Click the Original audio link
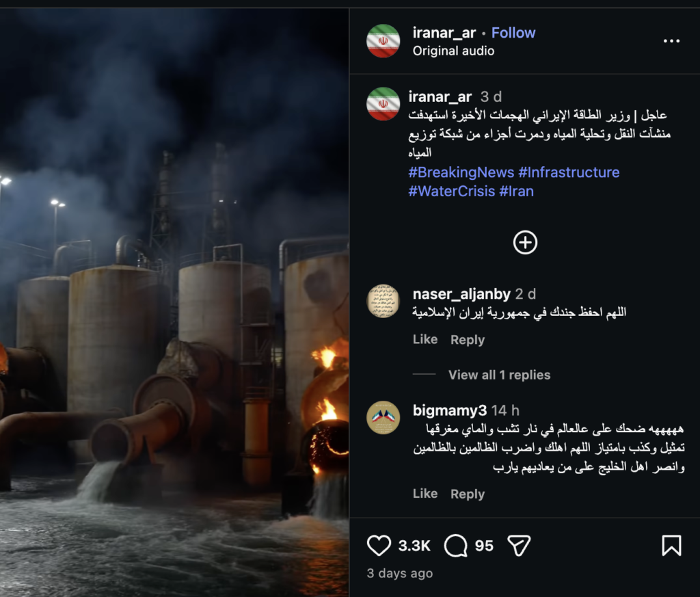The width and height of the screenshot is (700, 597). [x=453, y=51]
